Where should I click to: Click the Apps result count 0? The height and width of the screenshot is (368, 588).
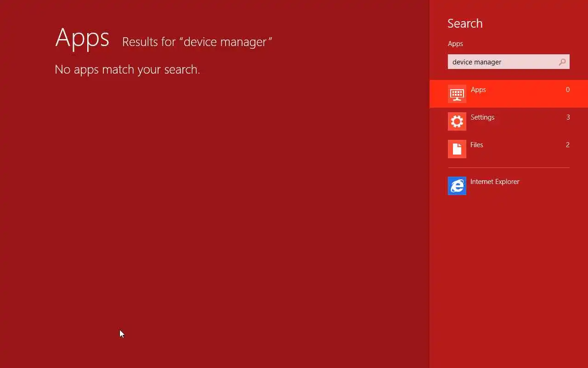click(568, 90)
